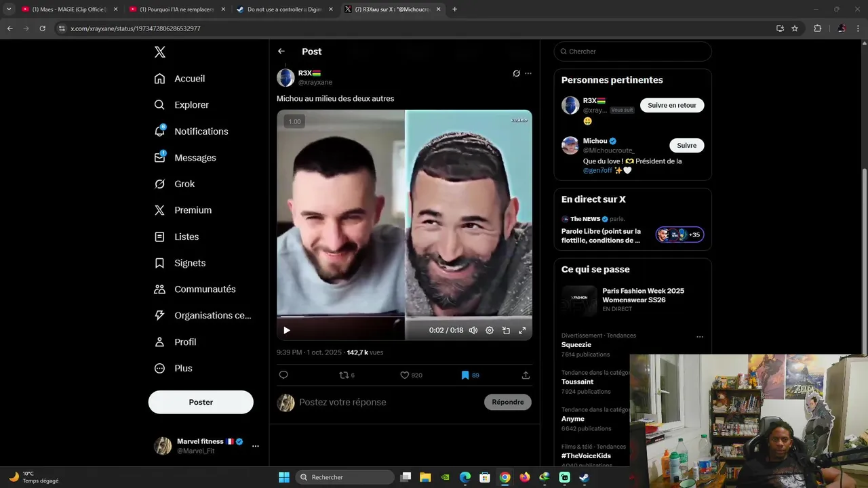The height and width of the screenshot is (488, 868).
Task: Click the reply comment icon
Action: tap(283, 375)
